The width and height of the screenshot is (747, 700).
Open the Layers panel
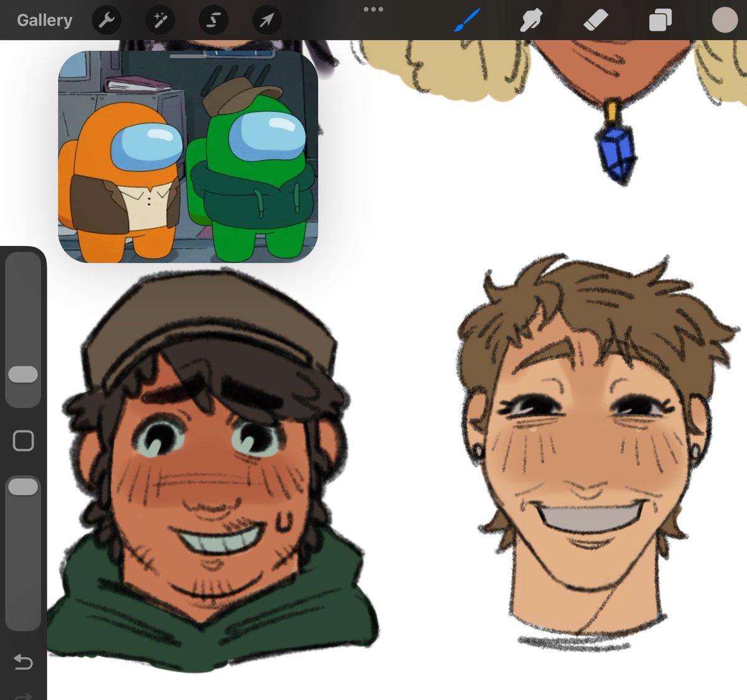(x=660, y=21)
